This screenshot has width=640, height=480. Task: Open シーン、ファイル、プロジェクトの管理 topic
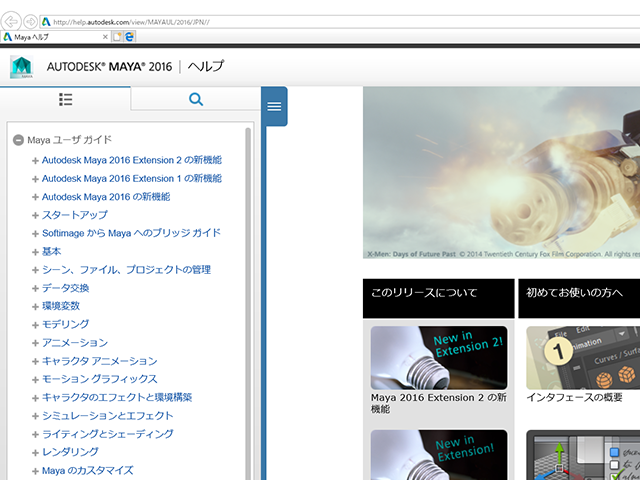(127, 270)
